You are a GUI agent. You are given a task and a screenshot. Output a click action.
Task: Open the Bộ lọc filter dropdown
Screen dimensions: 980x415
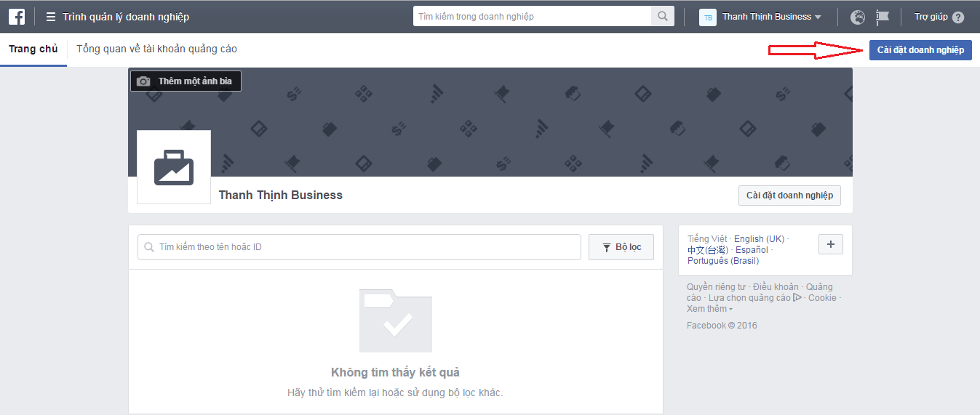coord(621,247)
